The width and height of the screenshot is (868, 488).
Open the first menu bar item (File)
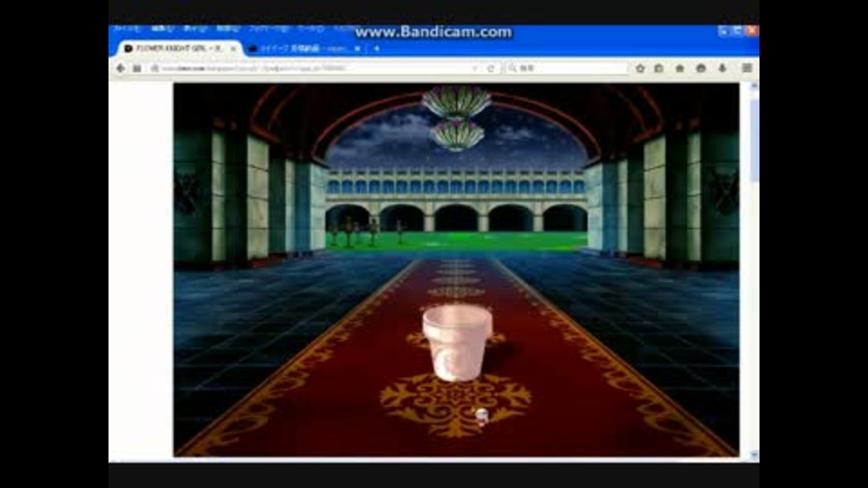pyautogui.click(x=127, y=28)
